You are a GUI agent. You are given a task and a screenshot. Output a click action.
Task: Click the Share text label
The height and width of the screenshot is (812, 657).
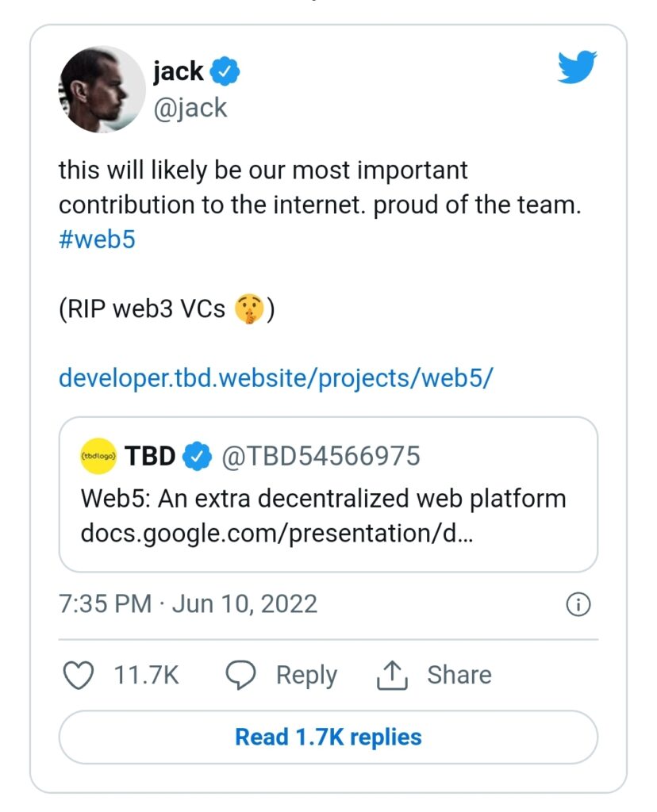[459, 676]
